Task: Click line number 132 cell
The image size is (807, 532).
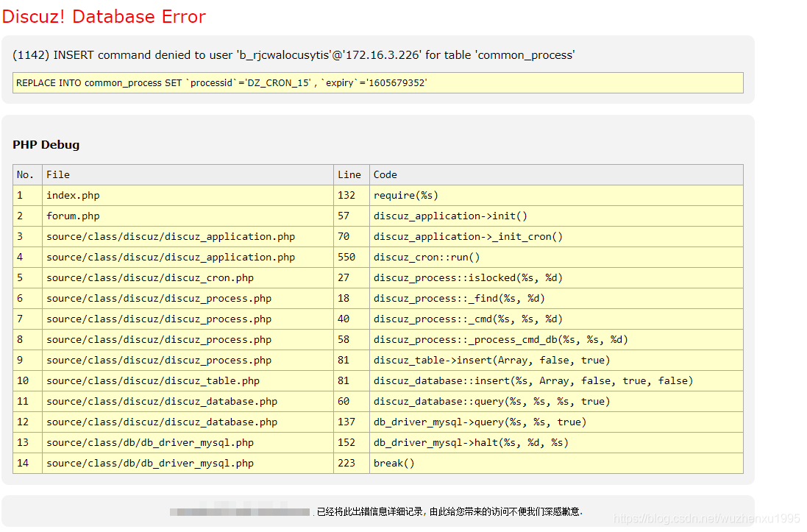Action: [352, 196]
